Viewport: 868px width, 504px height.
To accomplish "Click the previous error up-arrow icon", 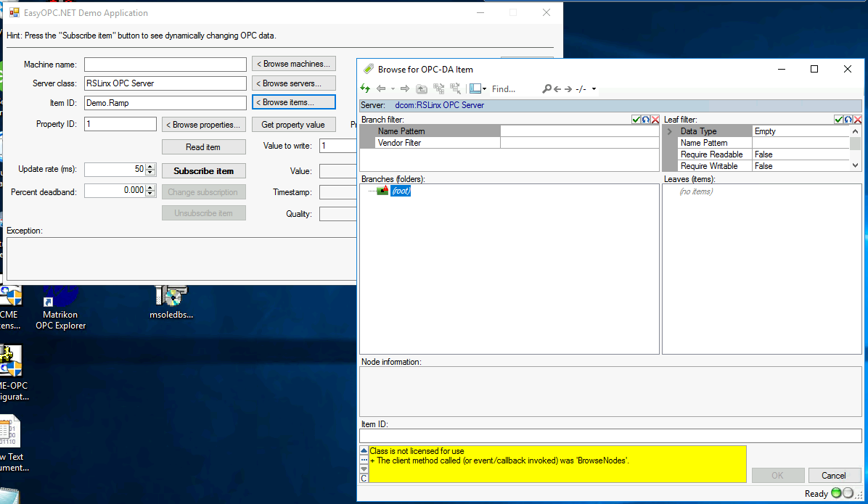I will click(364, 450).
